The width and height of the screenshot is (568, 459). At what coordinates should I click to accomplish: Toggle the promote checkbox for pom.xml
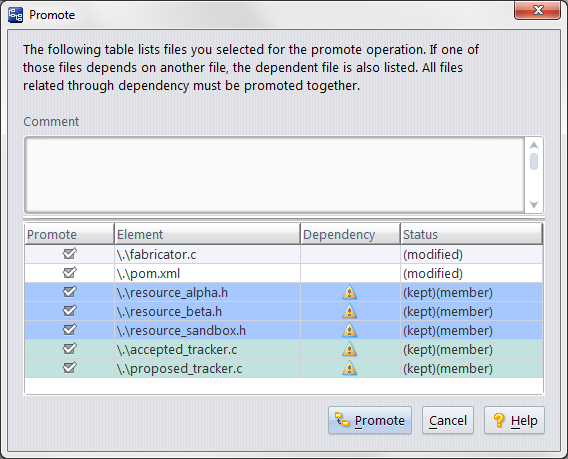(x=70, y=272)
